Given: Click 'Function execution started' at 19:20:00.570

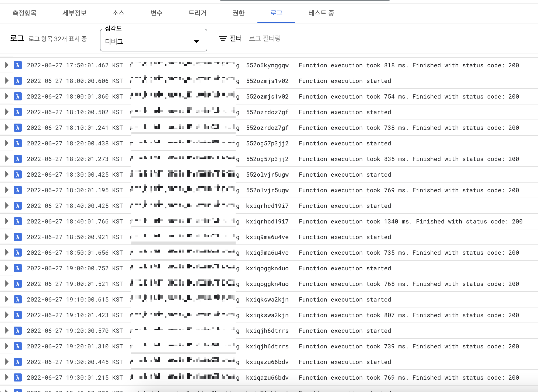Looking at the screenshot, I should tap(345, 331).
